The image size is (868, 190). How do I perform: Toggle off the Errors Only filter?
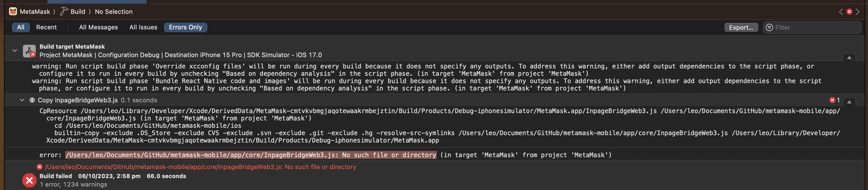pos(185,27)
